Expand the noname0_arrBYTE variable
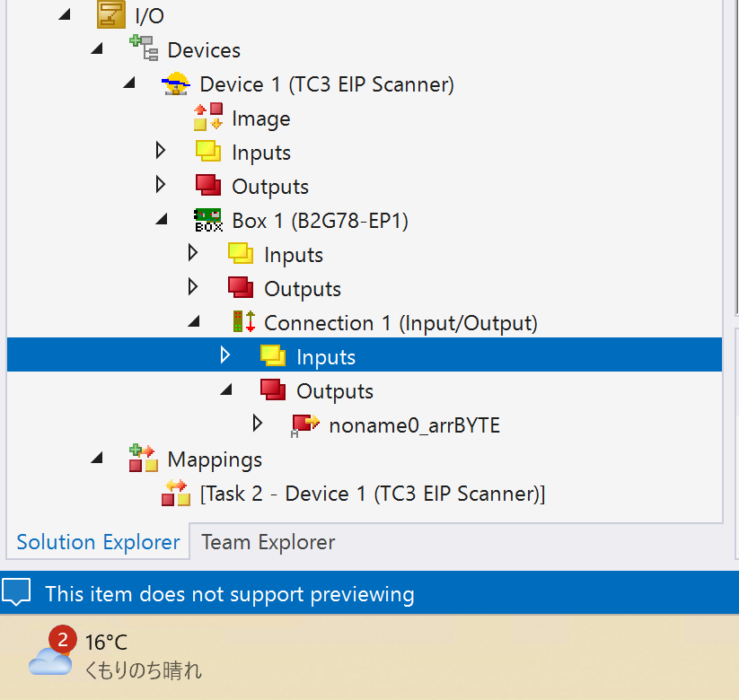 [x=258, y=424]
